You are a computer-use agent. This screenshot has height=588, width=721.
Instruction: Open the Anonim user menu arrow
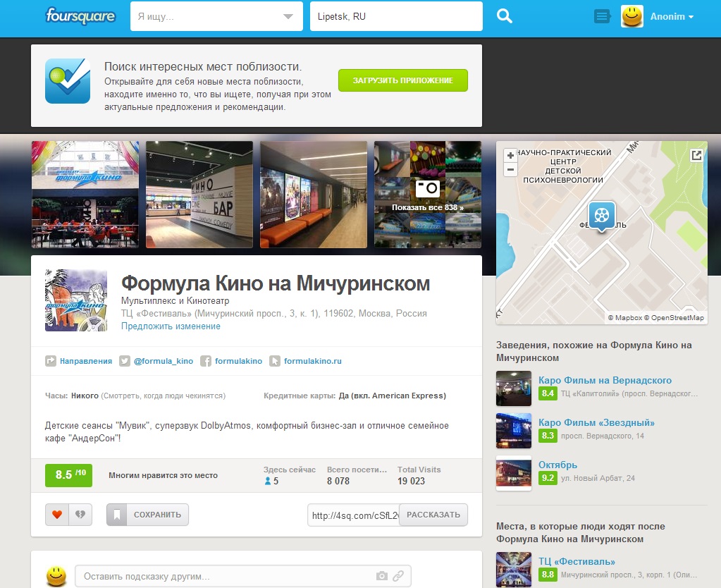pyautogui.click(x=691, y=16)
